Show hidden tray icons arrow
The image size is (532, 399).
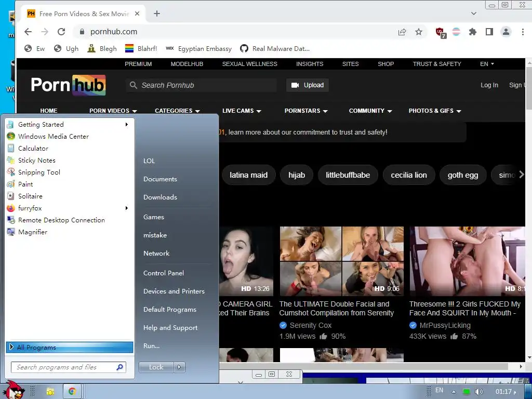coord(454,392)
